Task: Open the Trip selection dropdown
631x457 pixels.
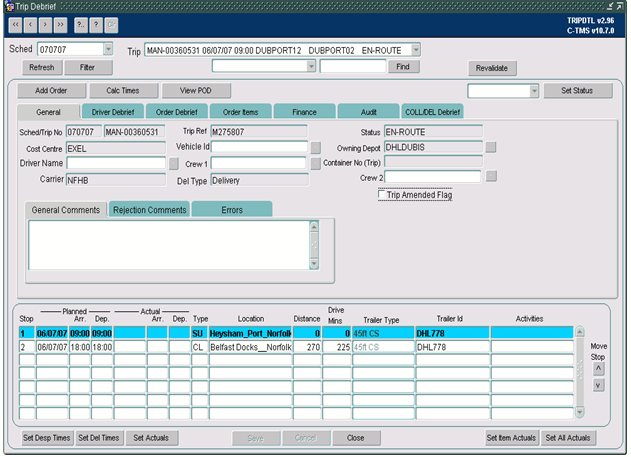Action: pyautogui.click(x=416, y=50)
